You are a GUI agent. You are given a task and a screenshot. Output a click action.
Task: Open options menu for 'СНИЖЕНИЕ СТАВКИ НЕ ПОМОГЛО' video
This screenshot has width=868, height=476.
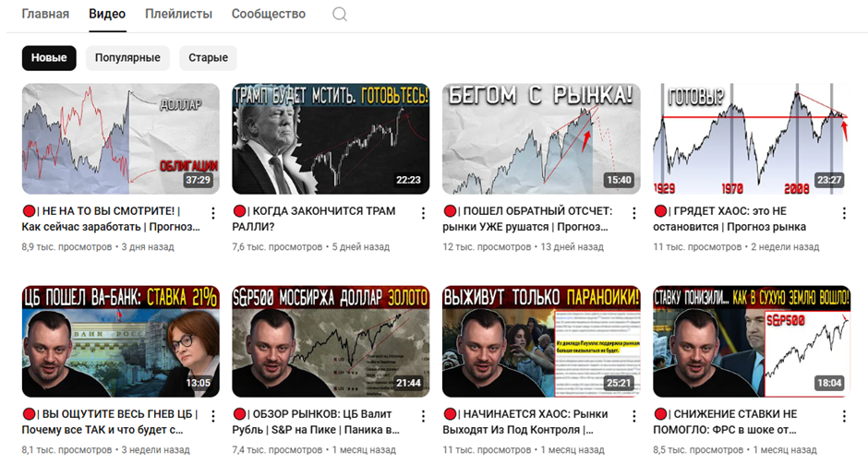844,416
